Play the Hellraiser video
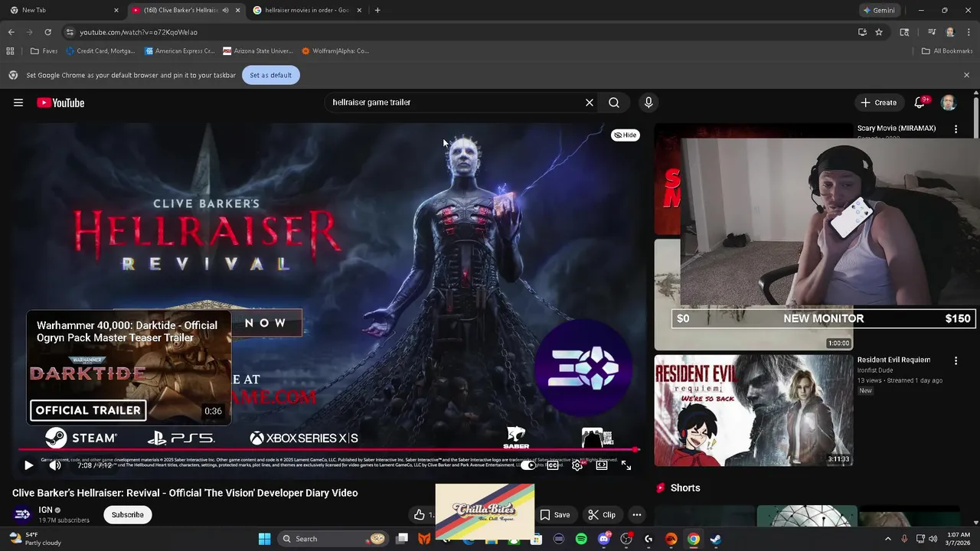The width and height of the screenshot is (980, 551). 28,465
